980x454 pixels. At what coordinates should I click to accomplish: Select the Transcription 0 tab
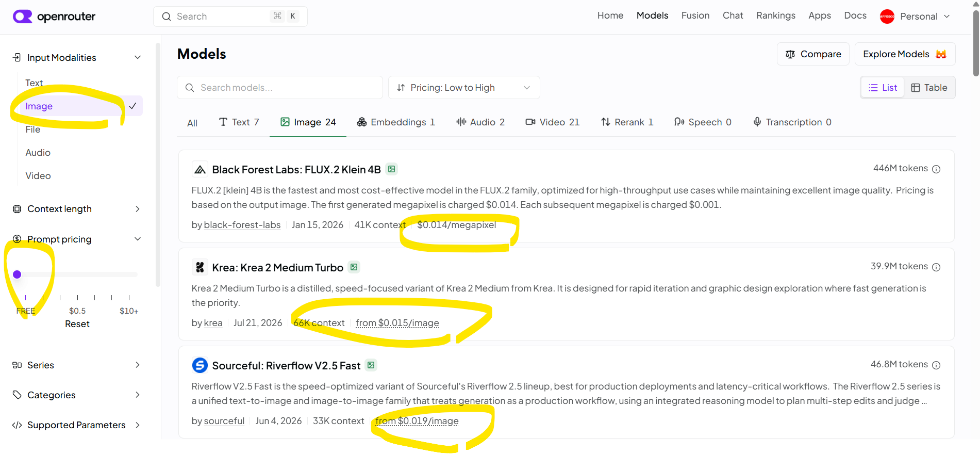792,122
